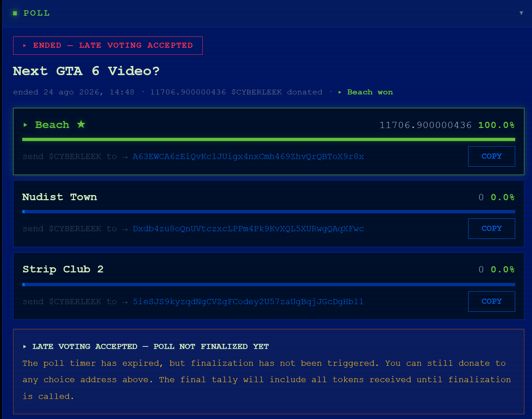Click the 0.0% value for Strip Club 2
Image resolution: width=532 pixels, height=419 pixels.
(502, 269)
